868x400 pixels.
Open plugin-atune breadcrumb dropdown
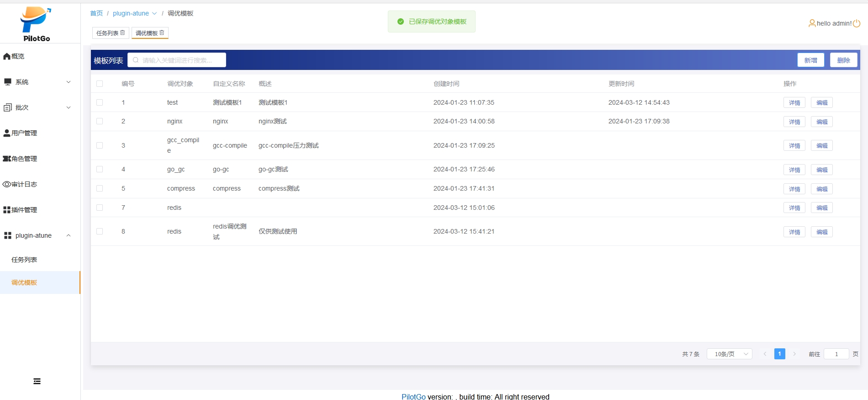pos(135,13)
